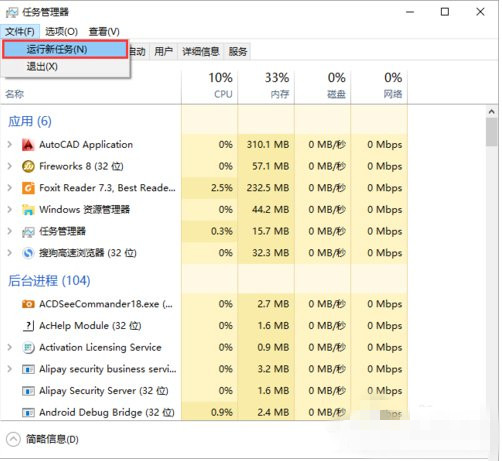Click the Foxit Reader orange icon
The image size is (502, 461).
[x=28, y=188]
